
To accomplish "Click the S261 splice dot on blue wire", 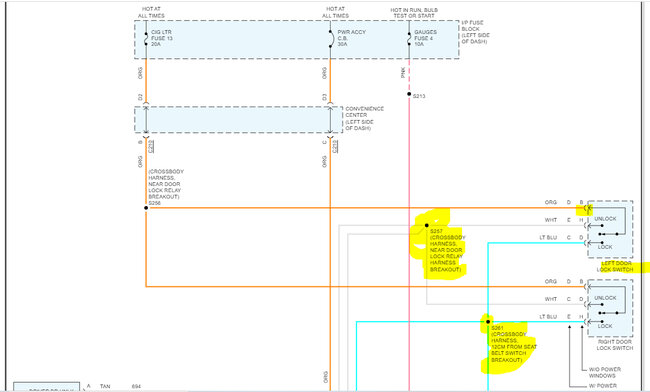I will click(x=488, y=322).
